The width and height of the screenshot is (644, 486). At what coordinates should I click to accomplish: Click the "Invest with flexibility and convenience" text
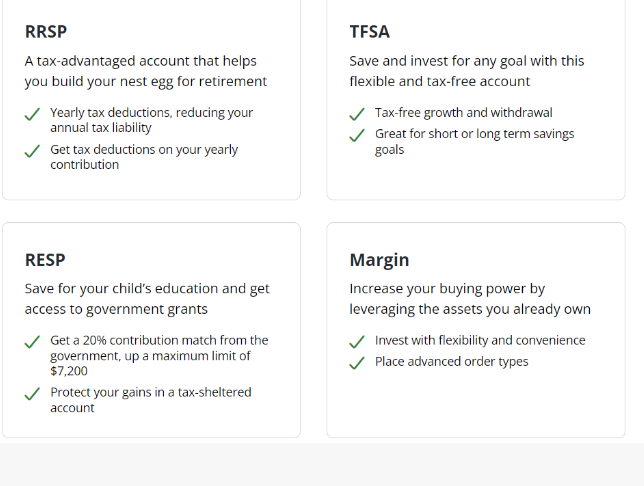480,341
